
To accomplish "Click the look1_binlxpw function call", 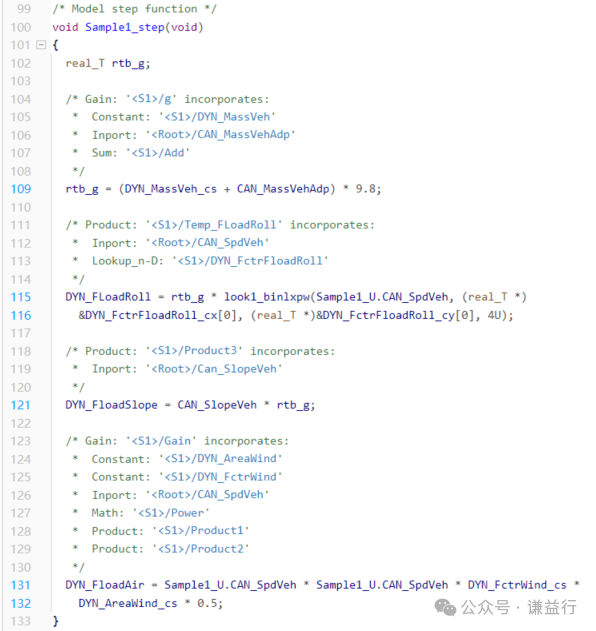I will [267, 297].
